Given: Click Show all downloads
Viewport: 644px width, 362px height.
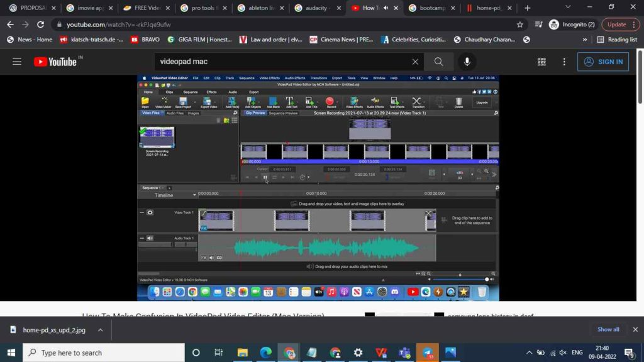Looking at the screenshot, I should [608, 329].
